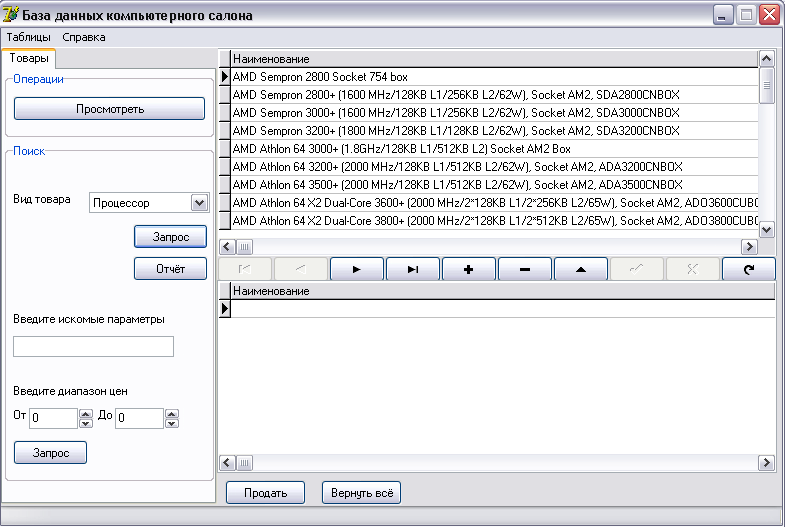Select row Athlon 64 X2 Dual-Core 3800+
The image size is (785, 527).
(x=494, y=221)
